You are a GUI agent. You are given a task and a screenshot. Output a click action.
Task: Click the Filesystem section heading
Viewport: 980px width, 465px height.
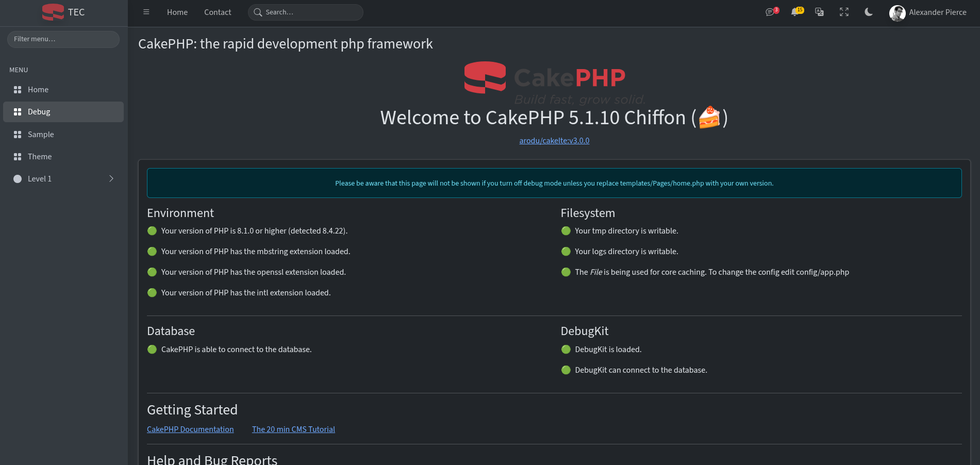[x=588, y=213]
